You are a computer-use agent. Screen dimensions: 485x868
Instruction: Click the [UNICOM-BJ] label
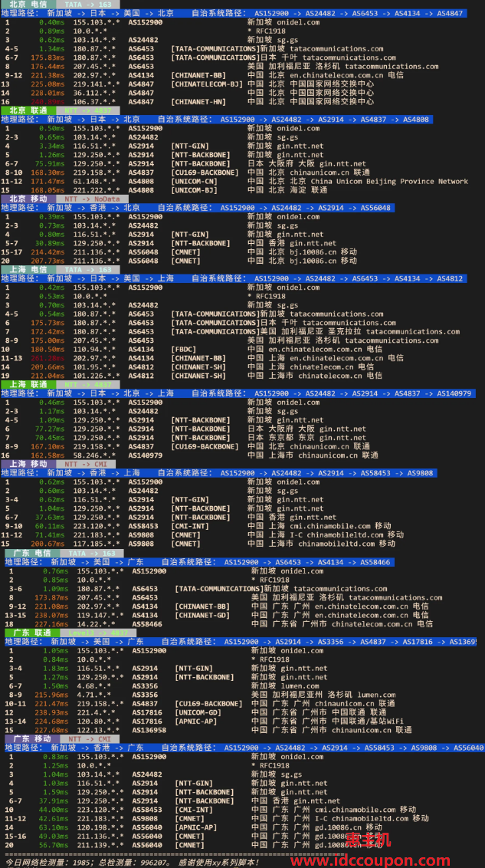[194, 190]
